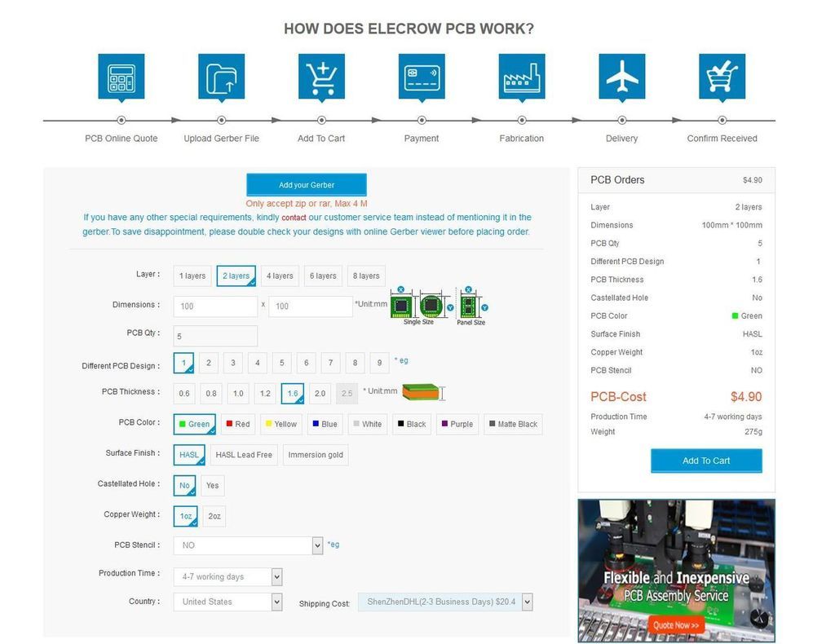Click the Fabrication step timeline marker
Screen dimensions: 835x644
[x=522, y=121]
